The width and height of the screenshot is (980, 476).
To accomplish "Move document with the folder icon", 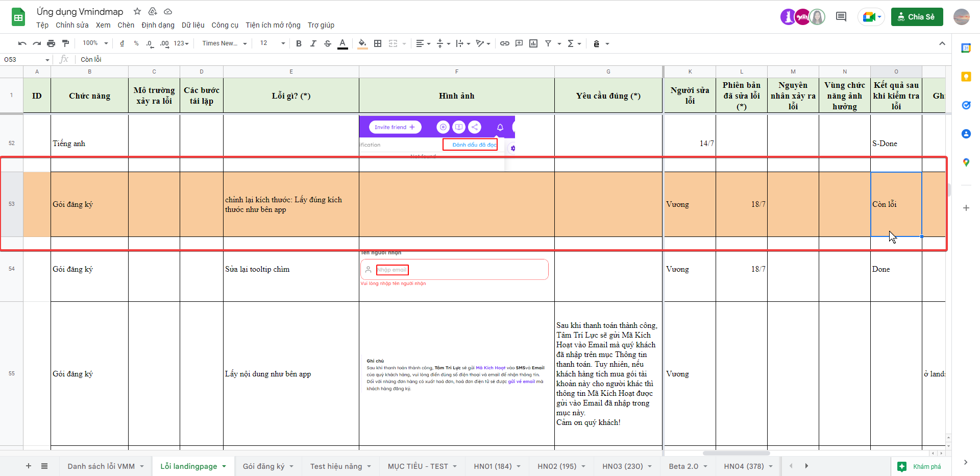I will (x=153, y=11).
